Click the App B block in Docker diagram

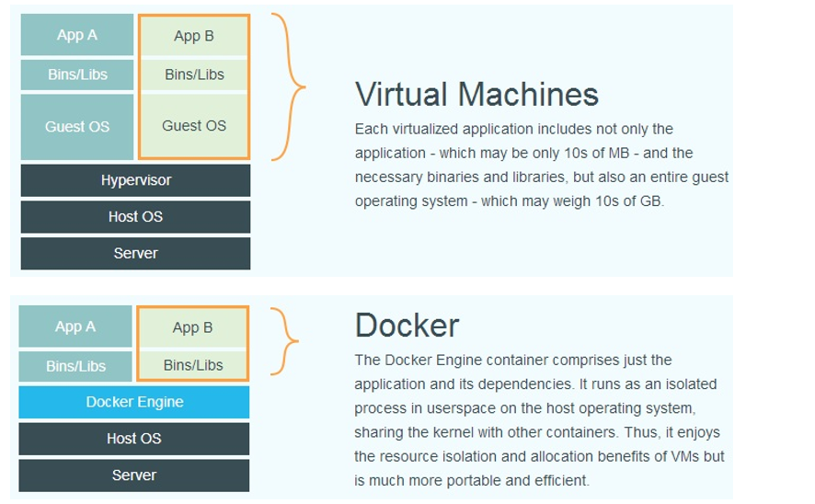[192, 327]
